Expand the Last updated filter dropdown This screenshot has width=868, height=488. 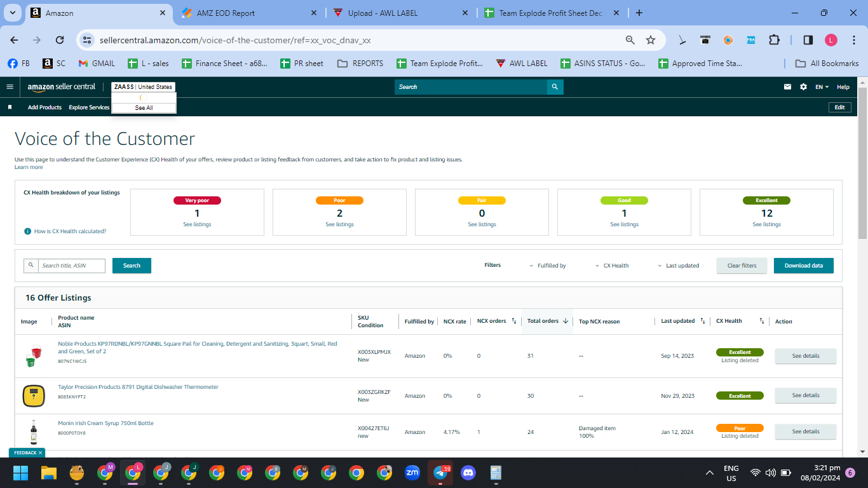679,266
